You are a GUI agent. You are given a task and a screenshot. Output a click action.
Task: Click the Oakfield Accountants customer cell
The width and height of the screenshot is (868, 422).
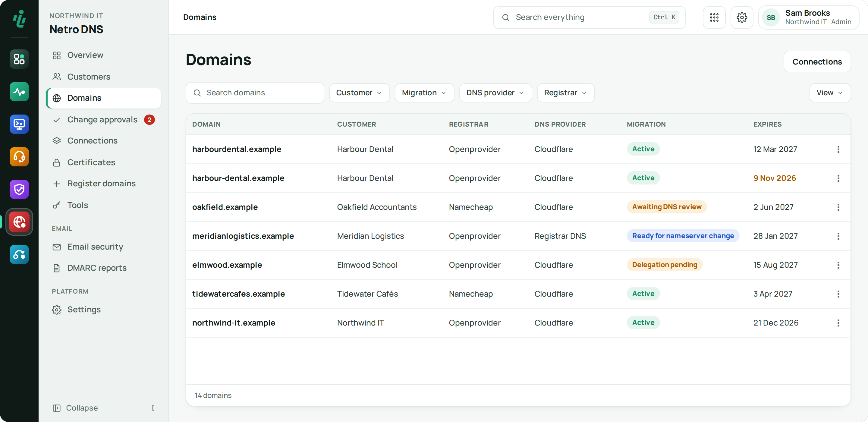377,207
